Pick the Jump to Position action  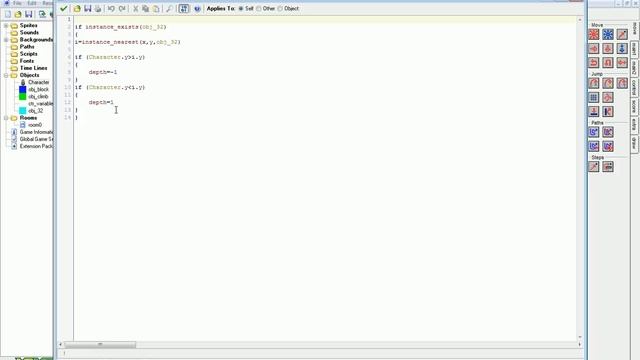(x=594, y=83)
